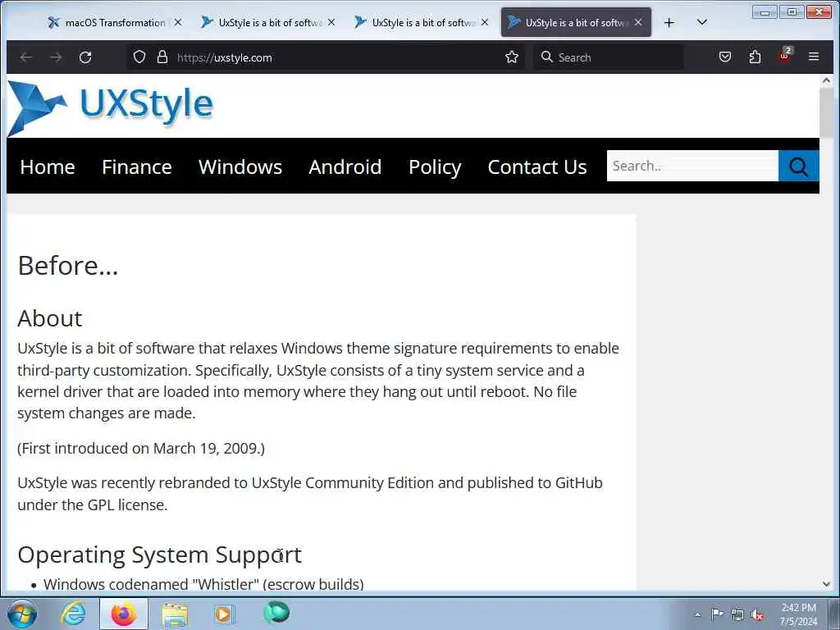Click the UXStyle bird logo
840x630 pixels.
[36, 107]
